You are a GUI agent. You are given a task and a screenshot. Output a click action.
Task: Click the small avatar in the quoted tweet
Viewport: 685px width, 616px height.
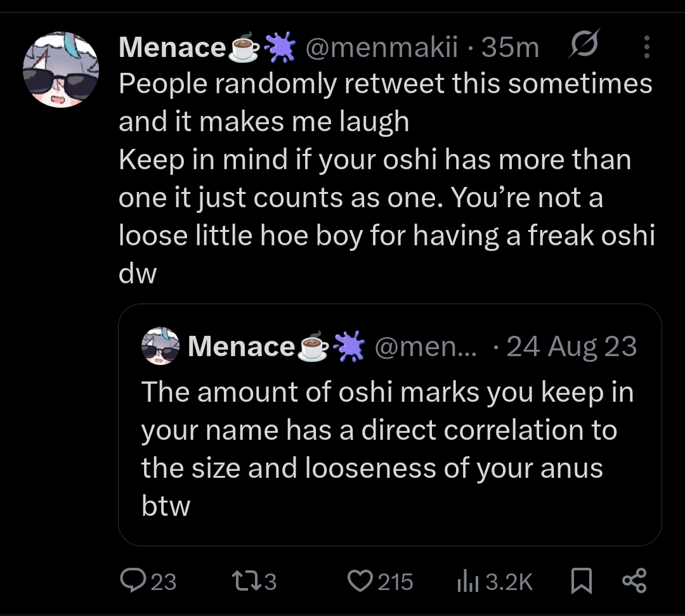(159, 346)
